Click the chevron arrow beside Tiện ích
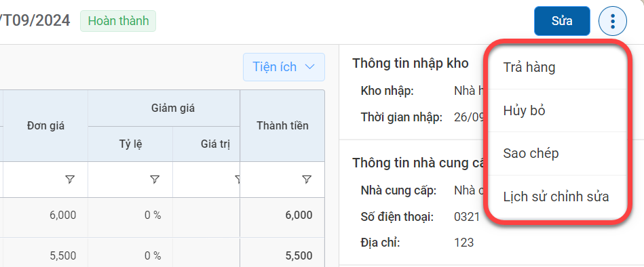The height and width of the screenshot is (267, 644). [310, 67]
